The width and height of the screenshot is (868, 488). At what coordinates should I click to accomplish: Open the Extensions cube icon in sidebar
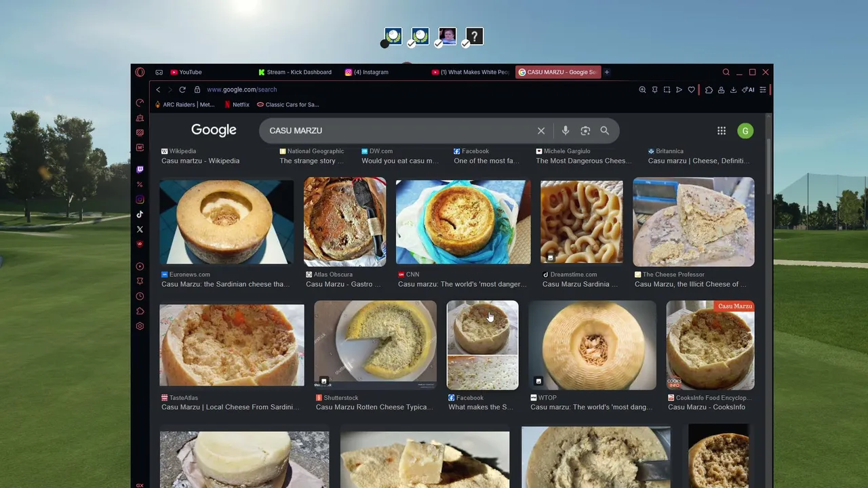pyautogui.click(x=140, y=311)
